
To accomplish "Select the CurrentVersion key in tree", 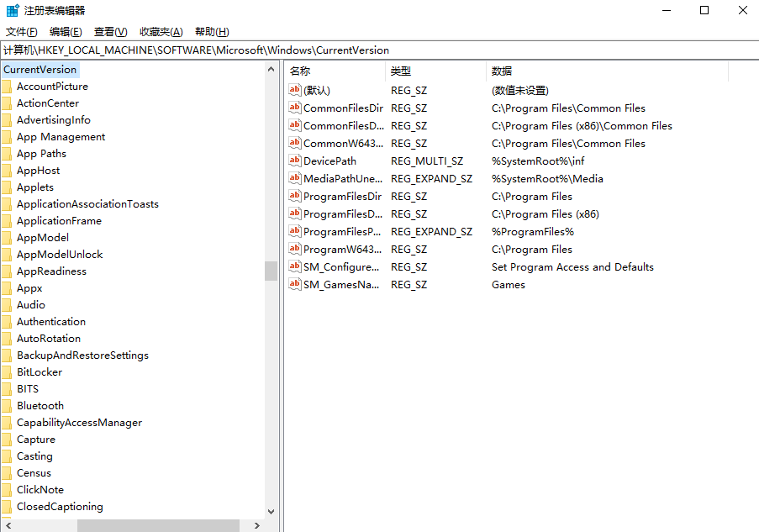I will click(x=40, y=70).
